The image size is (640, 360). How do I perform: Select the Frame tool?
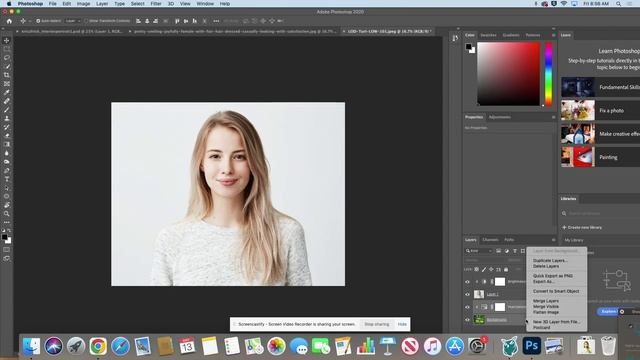(x=7, y=84)
